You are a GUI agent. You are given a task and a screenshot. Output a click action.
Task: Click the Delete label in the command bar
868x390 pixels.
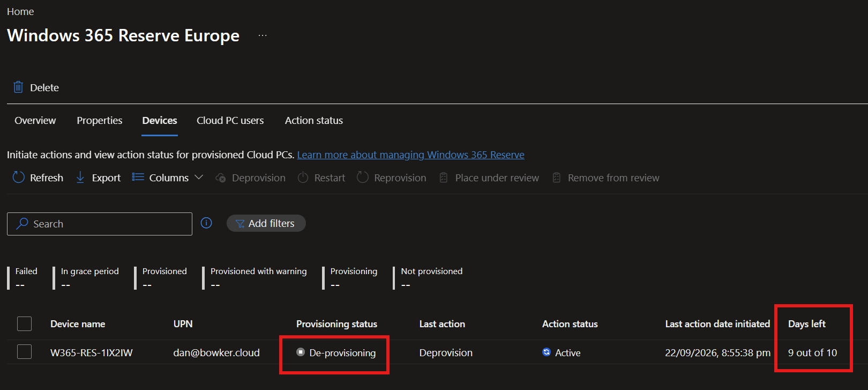44,87
